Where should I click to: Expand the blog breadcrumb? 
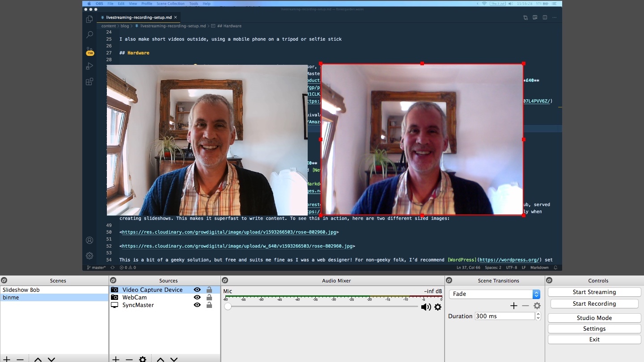click(x=125, y=26)
